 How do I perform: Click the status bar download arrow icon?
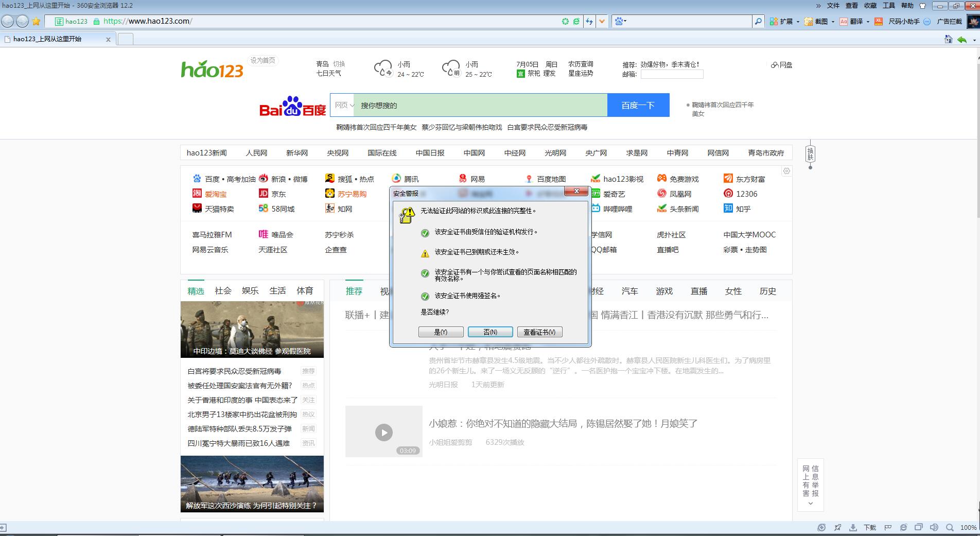tap(853, 527)
